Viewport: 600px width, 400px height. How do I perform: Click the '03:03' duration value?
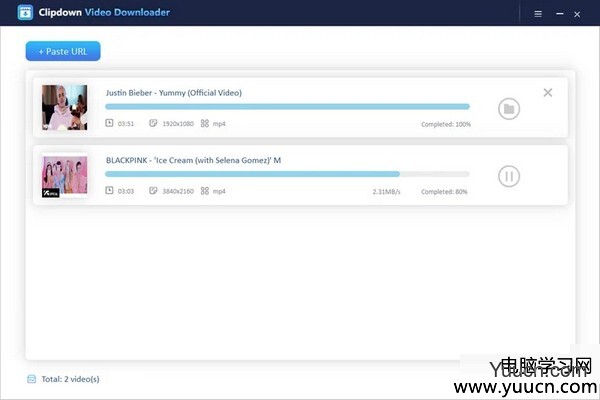126,191
